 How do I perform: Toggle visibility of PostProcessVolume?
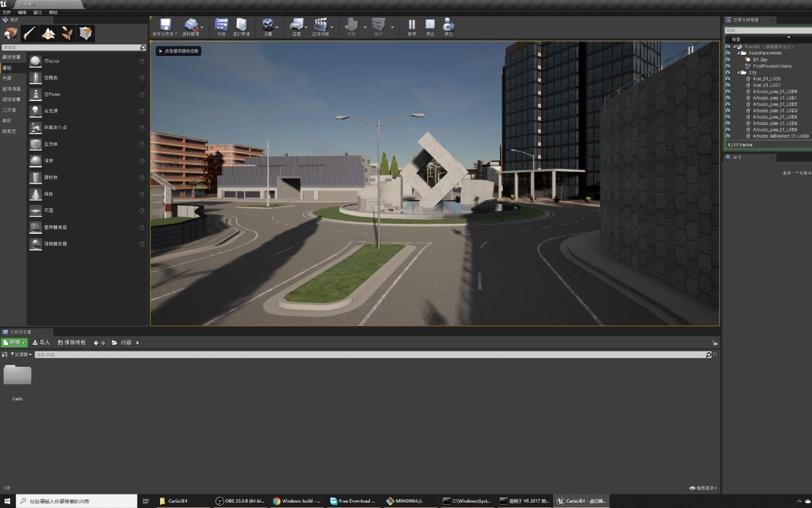pos(728,66)
